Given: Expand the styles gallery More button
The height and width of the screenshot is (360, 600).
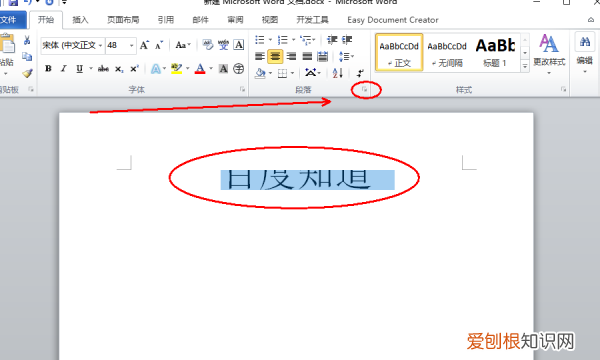Looking at the screenshot, I should point(525,66).
